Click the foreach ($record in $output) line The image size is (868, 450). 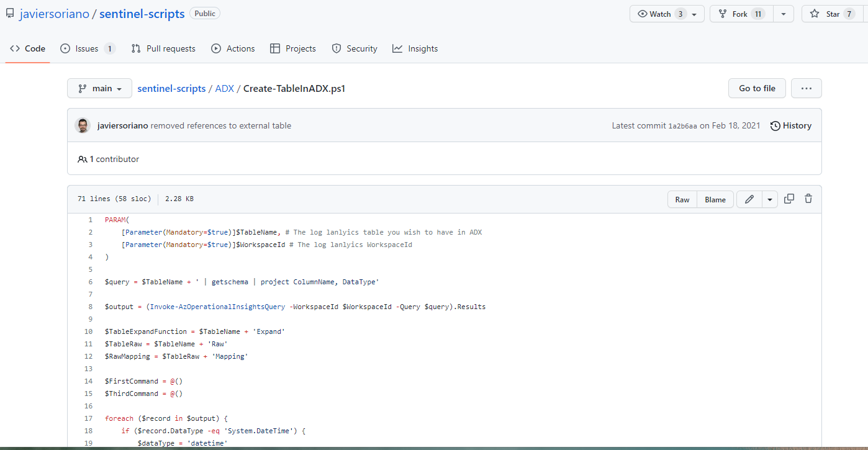tap(166, 418)
